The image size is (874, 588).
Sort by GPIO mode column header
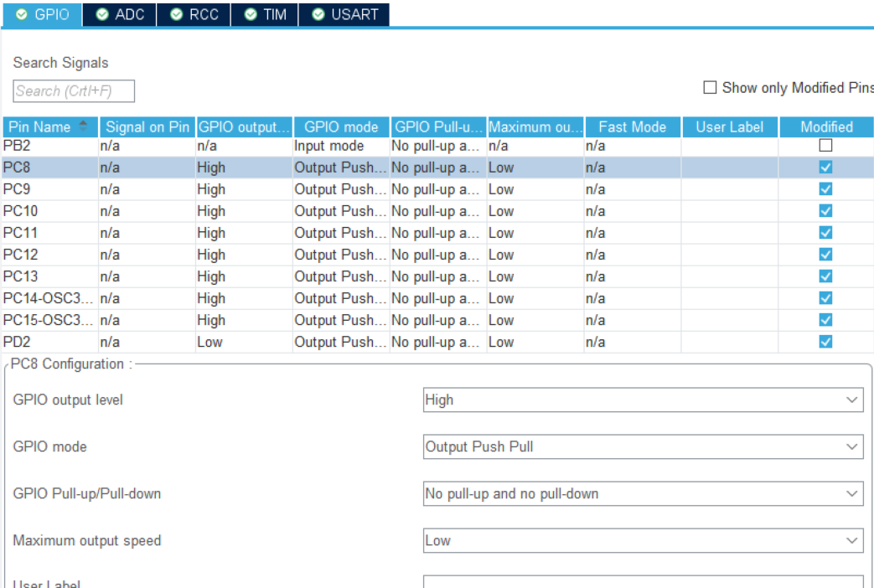341,127
